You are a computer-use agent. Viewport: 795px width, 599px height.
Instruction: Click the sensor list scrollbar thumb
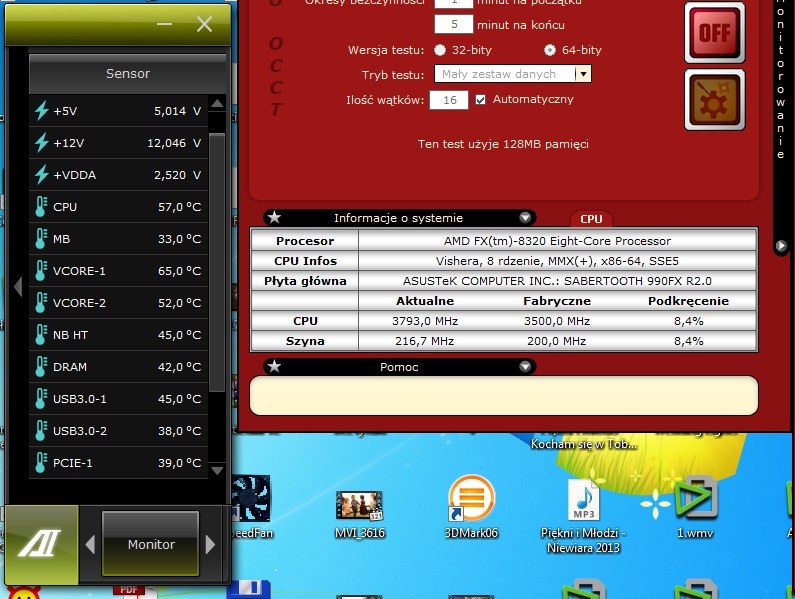pyautogui.click(x=217, y=262)
